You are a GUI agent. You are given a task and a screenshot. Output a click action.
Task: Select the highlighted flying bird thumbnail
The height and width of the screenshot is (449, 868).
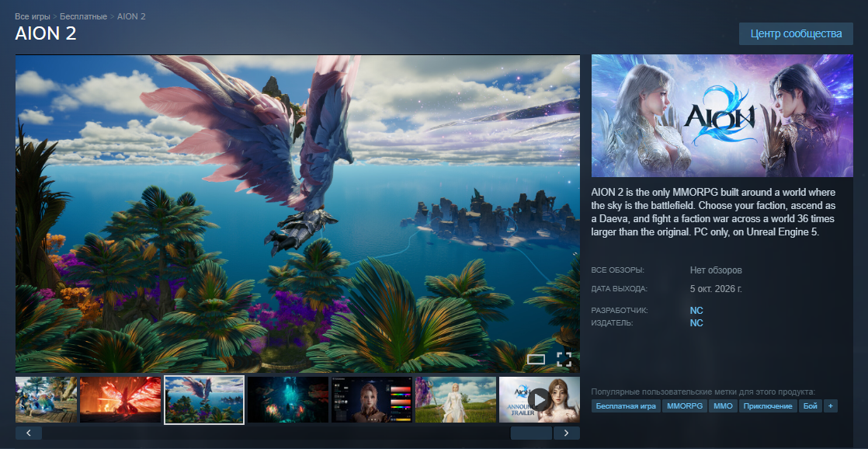(204, 400)
